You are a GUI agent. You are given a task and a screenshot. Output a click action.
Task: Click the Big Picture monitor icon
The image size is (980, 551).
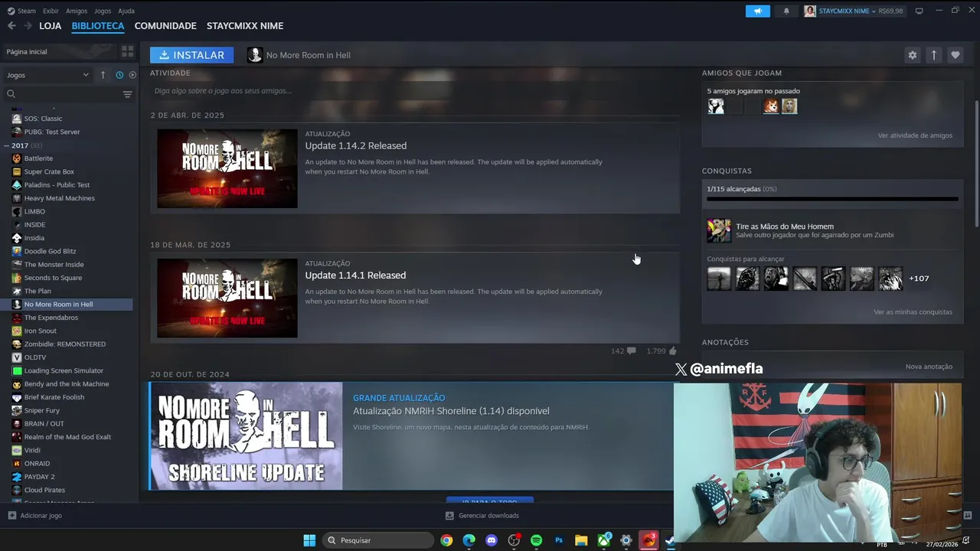919,11
